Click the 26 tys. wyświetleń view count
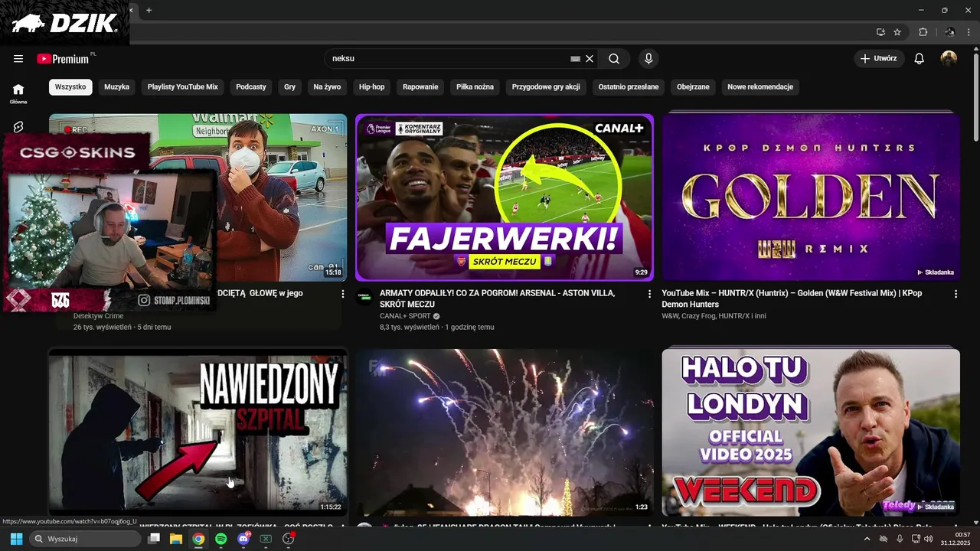The width and height of the screenshot is (980, 551). (x=102, y=328)
